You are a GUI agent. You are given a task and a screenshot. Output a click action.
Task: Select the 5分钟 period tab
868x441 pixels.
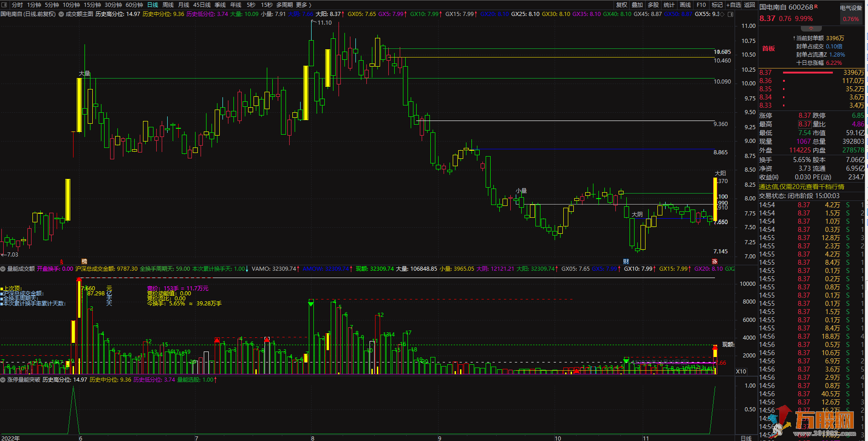point(52,5)
